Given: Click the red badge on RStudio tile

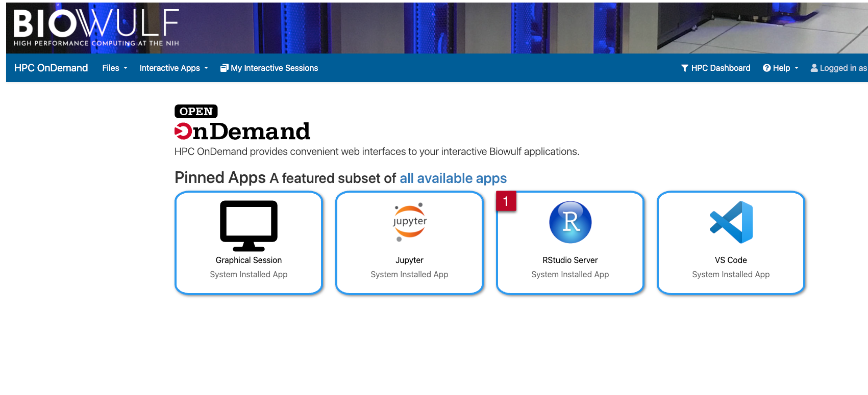Looking at the screenshot, I should [x=506, y=201].
